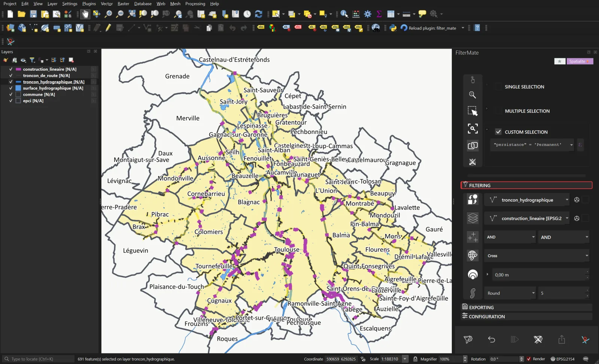
Task: Open the Vector menu
Action: (107, 4)
